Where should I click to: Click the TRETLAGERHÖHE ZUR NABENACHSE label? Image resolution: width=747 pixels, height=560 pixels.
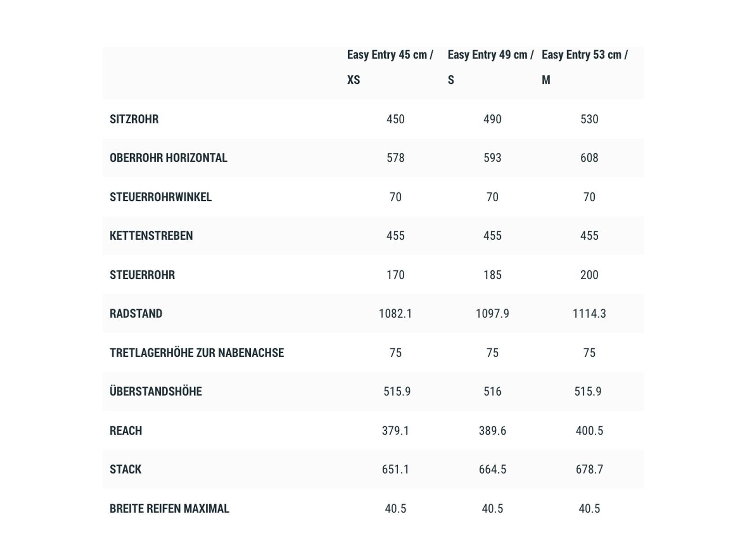click(197, 353)
